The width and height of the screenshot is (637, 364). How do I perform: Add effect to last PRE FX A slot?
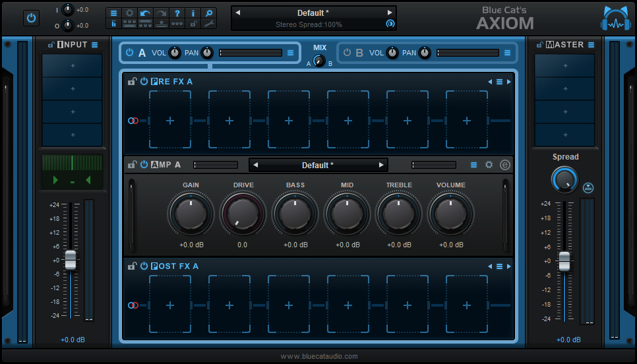click(467, 120)
